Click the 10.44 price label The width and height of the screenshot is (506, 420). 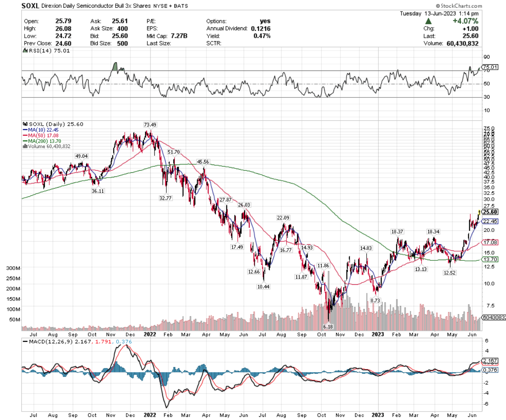pos(263,287)
